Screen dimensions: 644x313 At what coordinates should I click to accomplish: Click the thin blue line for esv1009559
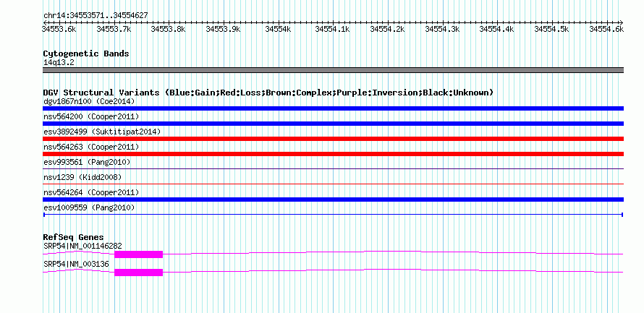(333, 215)
